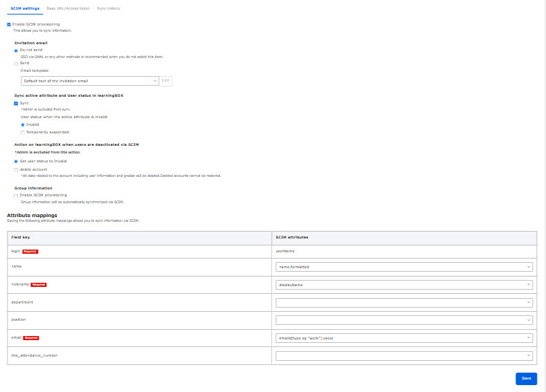
Task: Click the Required badge next to login
Action: tap(30, 252)
